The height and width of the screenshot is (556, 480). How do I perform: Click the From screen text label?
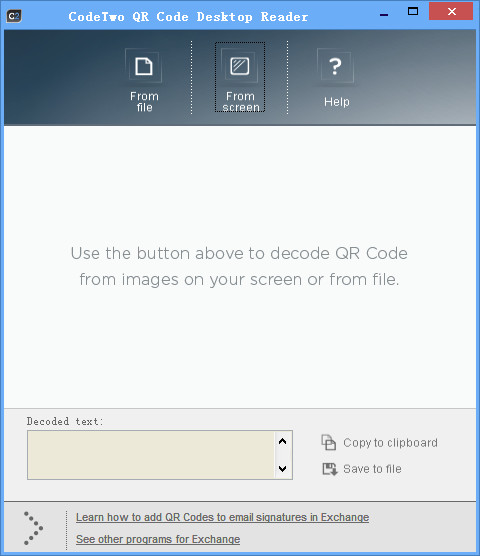coord(241,102)
